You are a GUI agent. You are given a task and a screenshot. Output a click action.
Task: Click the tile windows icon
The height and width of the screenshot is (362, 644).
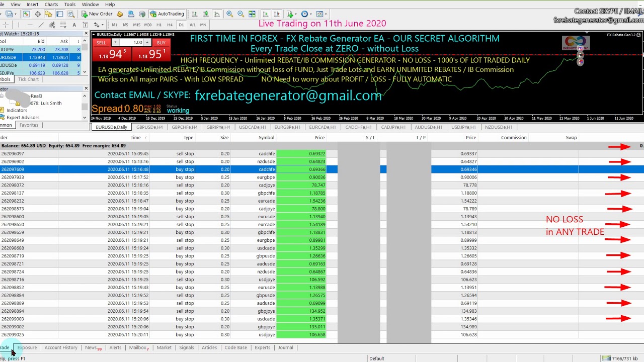pyautogui.click(x=252, y=14)
